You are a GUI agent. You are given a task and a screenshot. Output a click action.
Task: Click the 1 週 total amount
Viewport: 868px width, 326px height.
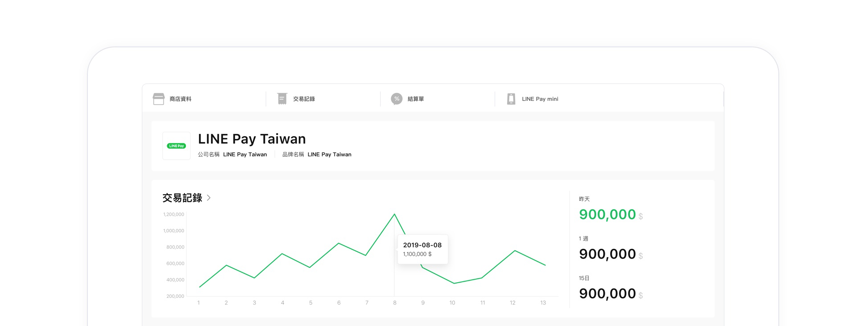(607, 254)
